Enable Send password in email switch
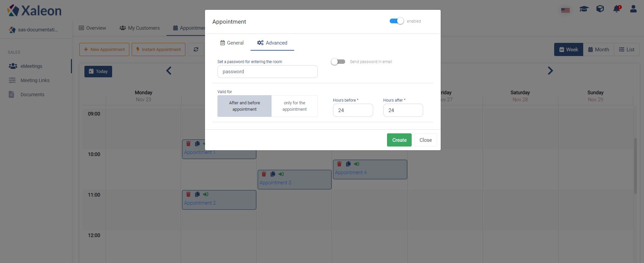The width and height of the screenshot is (644, 263). (x=338, y=61)
